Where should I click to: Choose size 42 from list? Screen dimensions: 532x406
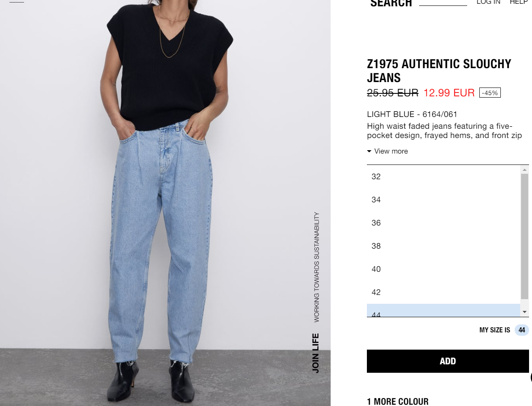444,292
